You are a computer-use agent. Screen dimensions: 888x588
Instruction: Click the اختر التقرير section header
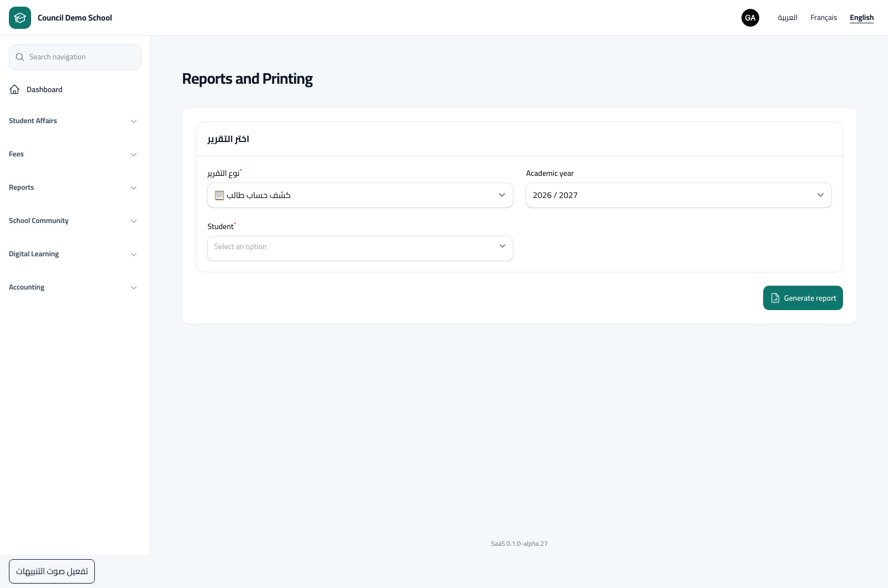click(228, 139)
